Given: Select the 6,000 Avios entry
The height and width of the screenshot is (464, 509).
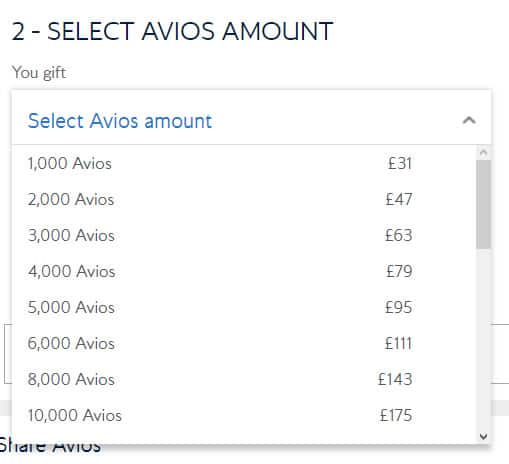Looking at the screenshot, I should 244,343.
